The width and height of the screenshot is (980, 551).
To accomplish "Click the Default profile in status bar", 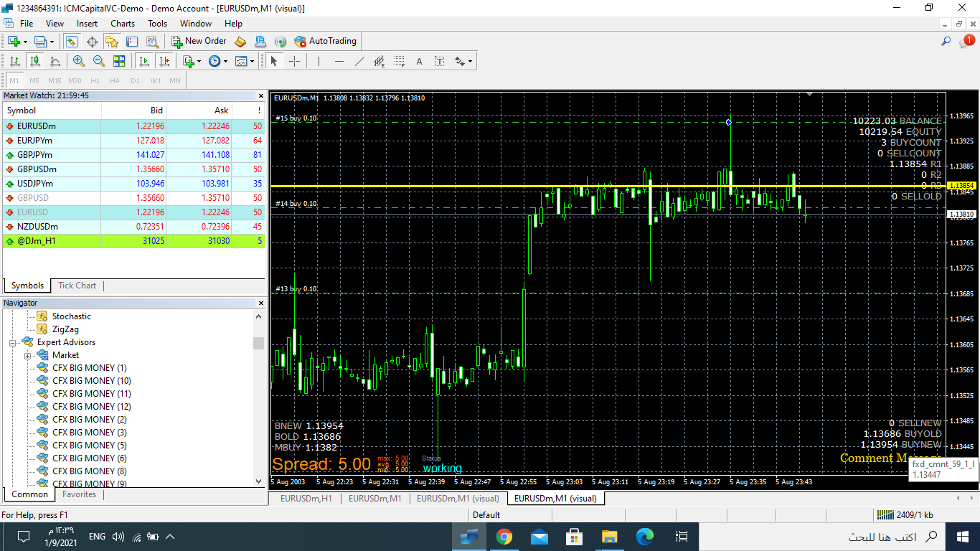I will click(x=486, y=515).
